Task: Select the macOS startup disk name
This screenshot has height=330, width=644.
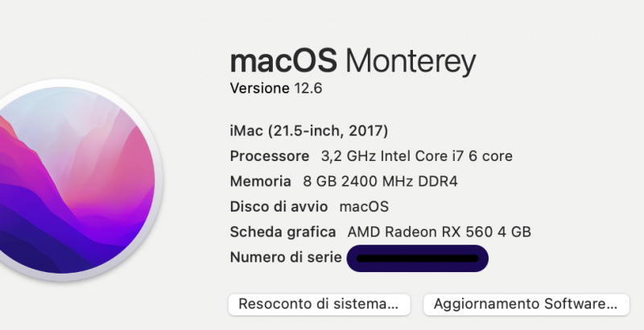Action: pos(364,207)
